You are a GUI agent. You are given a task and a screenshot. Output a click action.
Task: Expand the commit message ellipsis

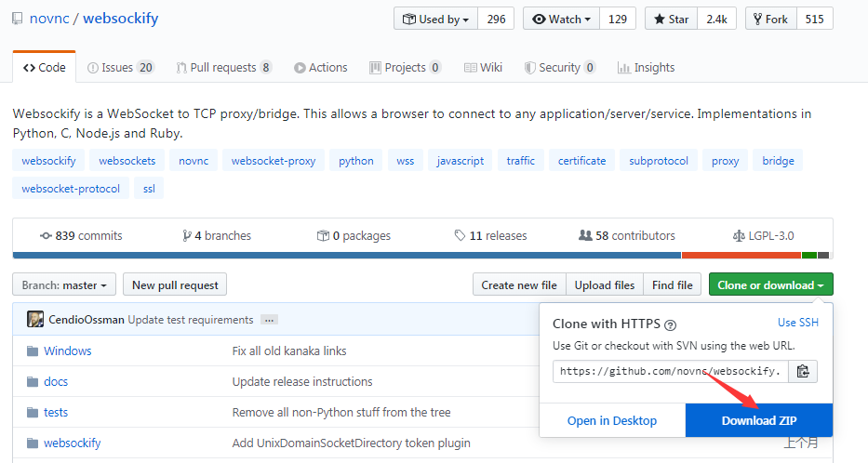[x=269, y=320]
